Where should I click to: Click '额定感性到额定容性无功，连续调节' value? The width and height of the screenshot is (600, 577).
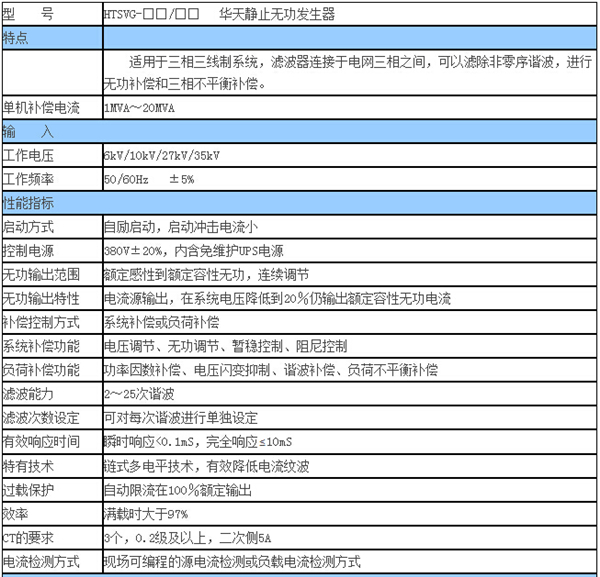click(x=207, y=275)
